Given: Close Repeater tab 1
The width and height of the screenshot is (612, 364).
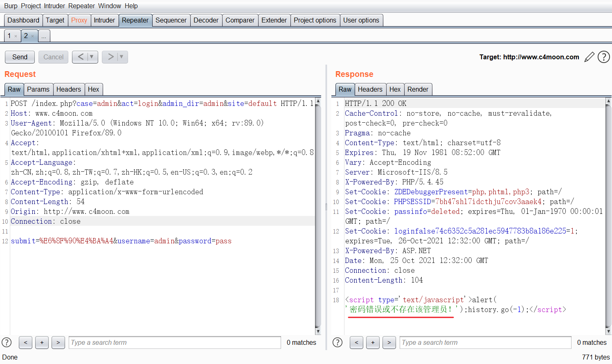Looking at the screenshot, I should [x=16, y=36].
